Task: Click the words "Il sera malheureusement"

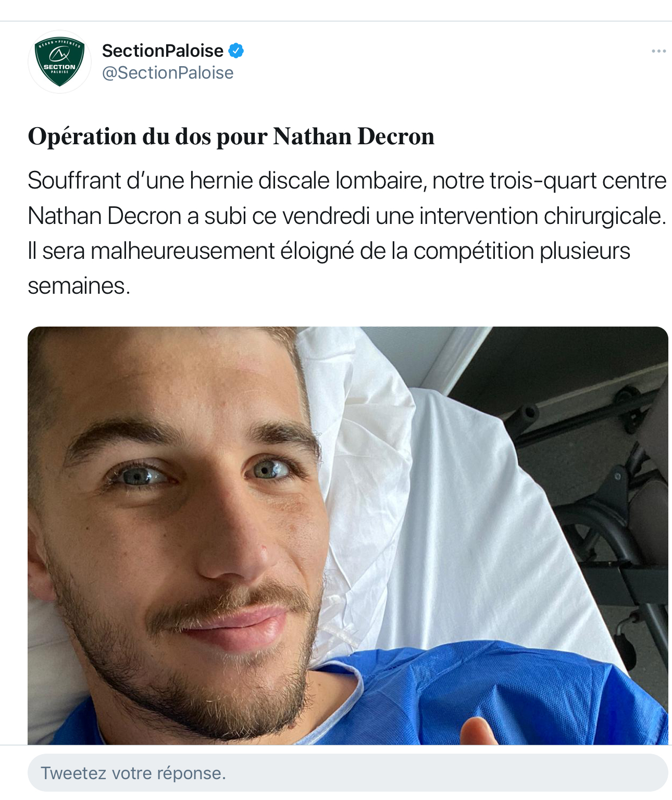Action: point(151,251)
